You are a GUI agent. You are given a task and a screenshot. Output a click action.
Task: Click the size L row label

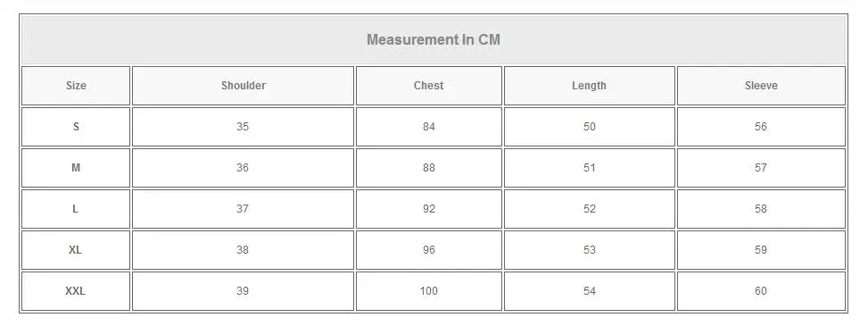point(76,209)
